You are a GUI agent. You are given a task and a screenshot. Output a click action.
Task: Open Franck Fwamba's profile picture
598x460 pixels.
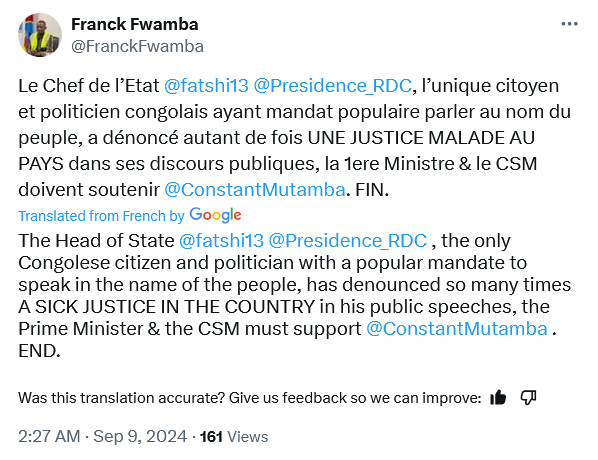(x=40, y=35)
